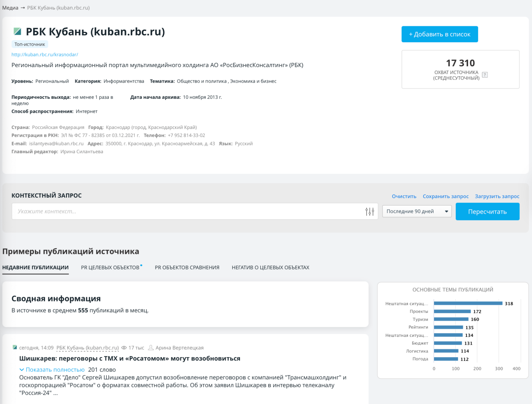The width and height of the screenshot is (532, 404).
Task: Switch to PR целевых объектов tab
Action: 110,267
